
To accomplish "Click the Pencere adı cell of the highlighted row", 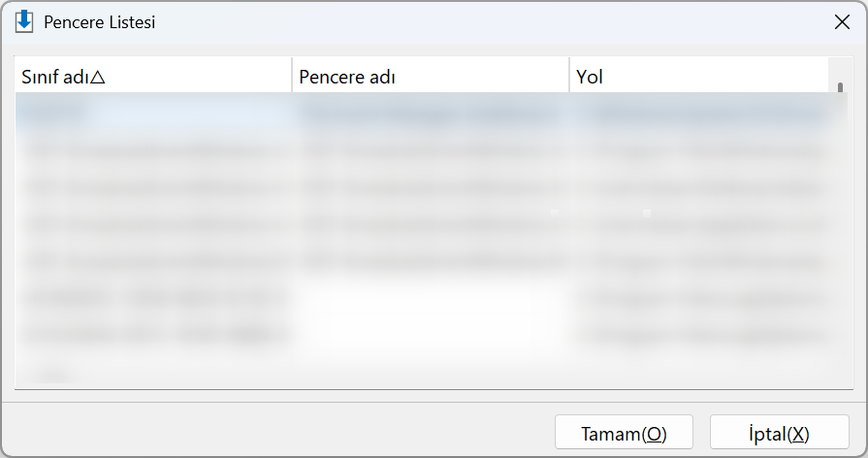I will [431, 113].
